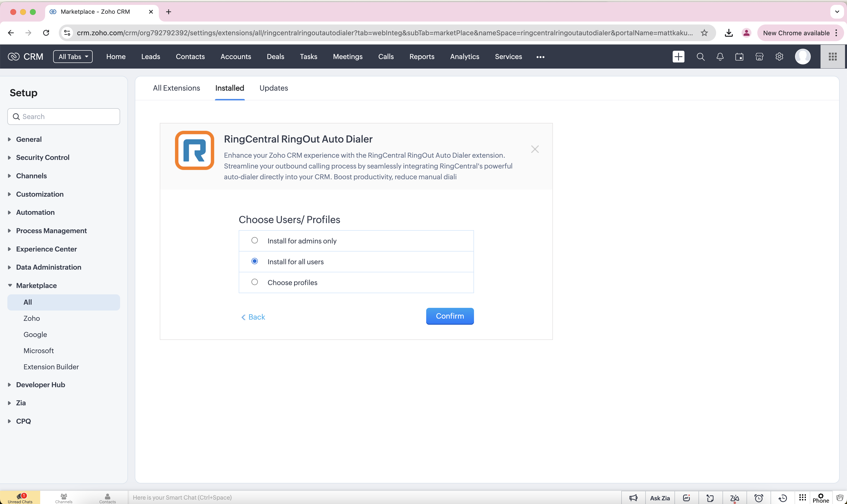
Task: Open Contacts in bottom chat bar
Action: click(107, 498)
